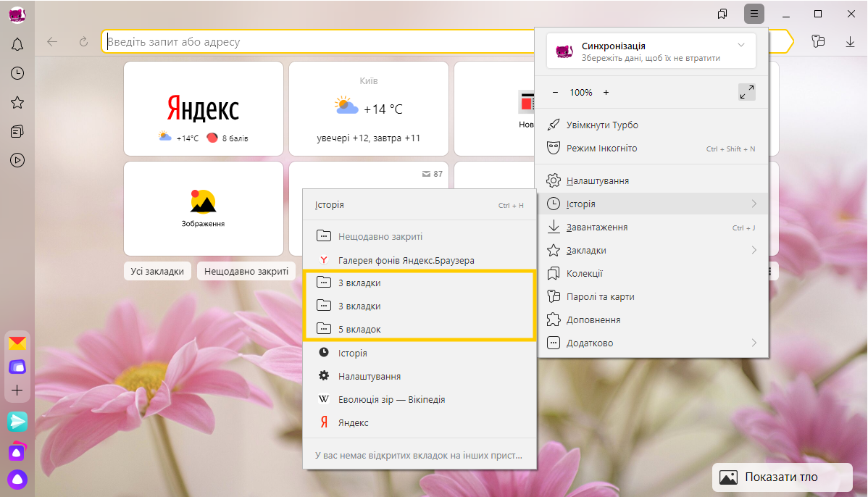
Task: Open the mail tile showing 87
Action: pyautogui.click(x=369, y=175)
